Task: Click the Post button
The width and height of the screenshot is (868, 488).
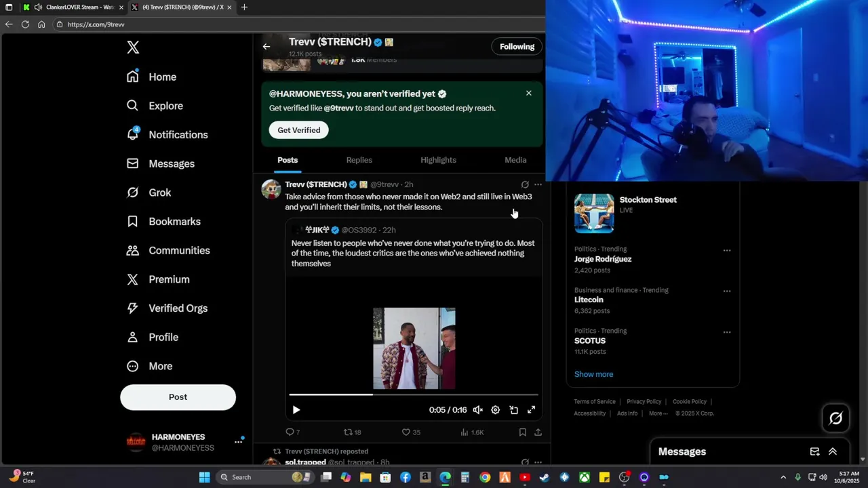Action: tap(178, 397)
